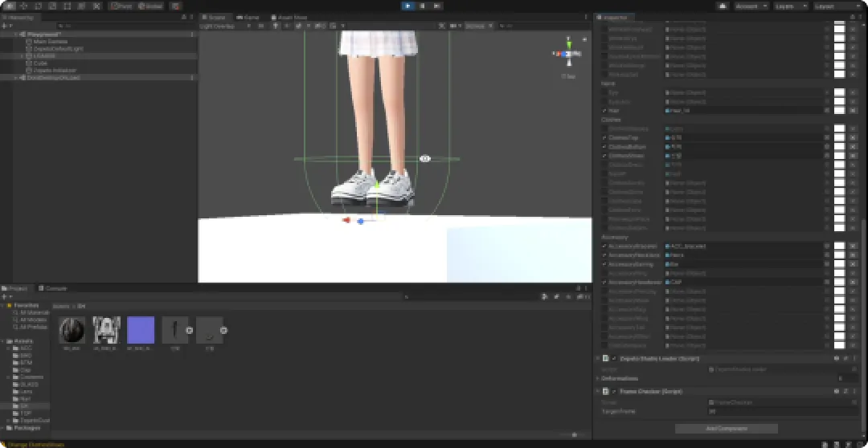Expand the Deformations property

tap(597, 378)
